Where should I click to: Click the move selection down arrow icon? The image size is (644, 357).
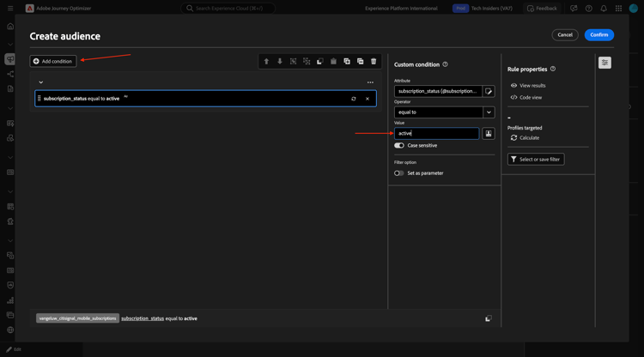(x=280, y=61)
